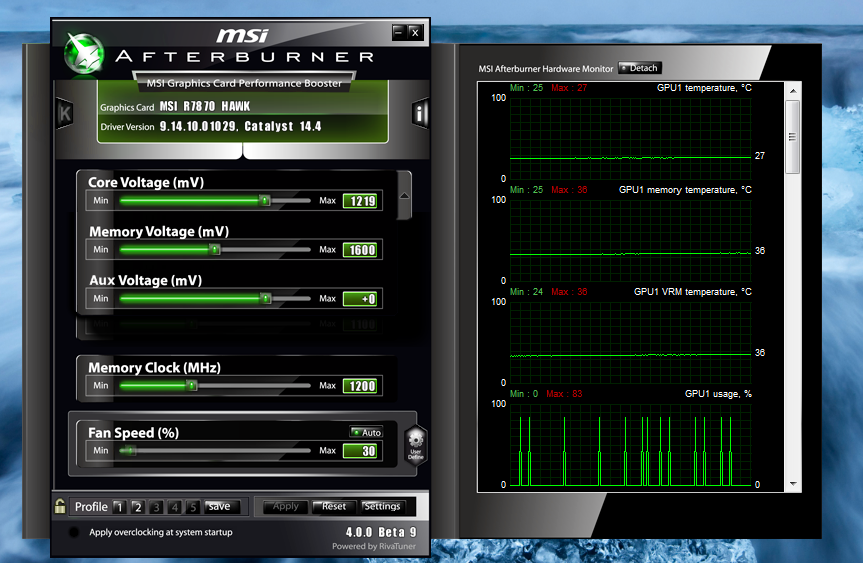Open the information i side button
Viewport: 863px width, 563px height.
(419, 114)
